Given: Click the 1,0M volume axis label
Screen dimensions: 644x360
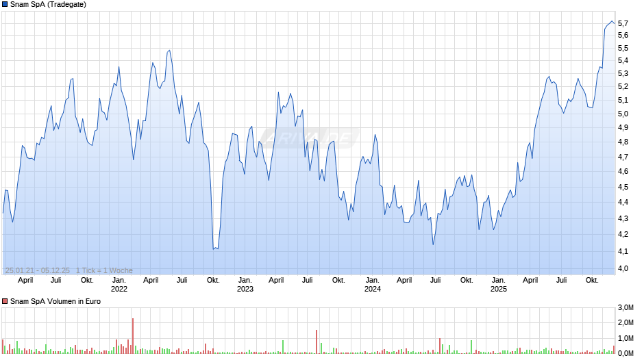Looking at the screenshot, I should 626,338.
